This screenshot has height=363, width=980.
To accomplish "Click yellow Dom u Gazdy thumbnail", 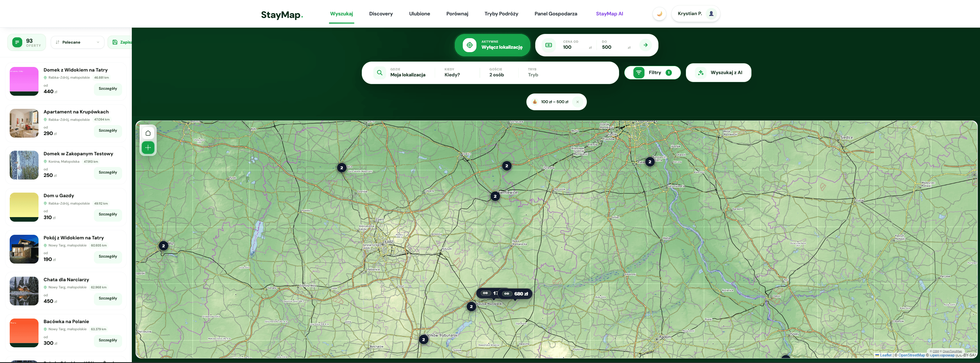I will 24,207.
